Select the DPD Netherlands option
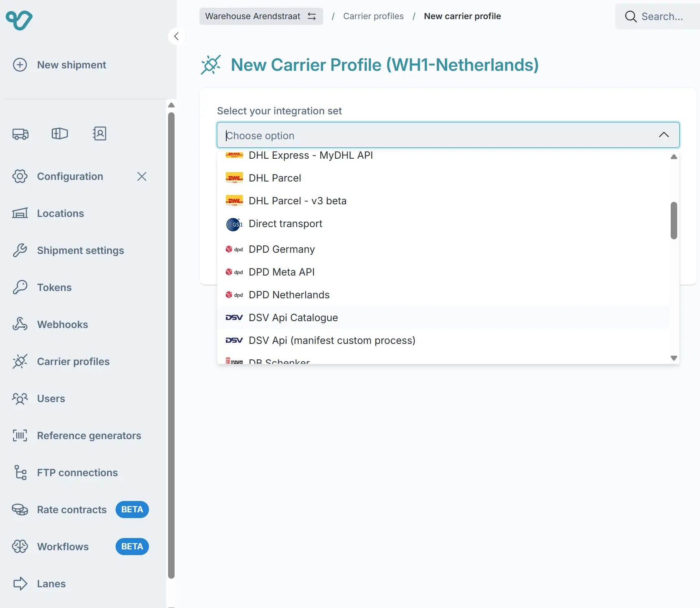Viewport: 700px width, 608px height. tap(443, 295)
